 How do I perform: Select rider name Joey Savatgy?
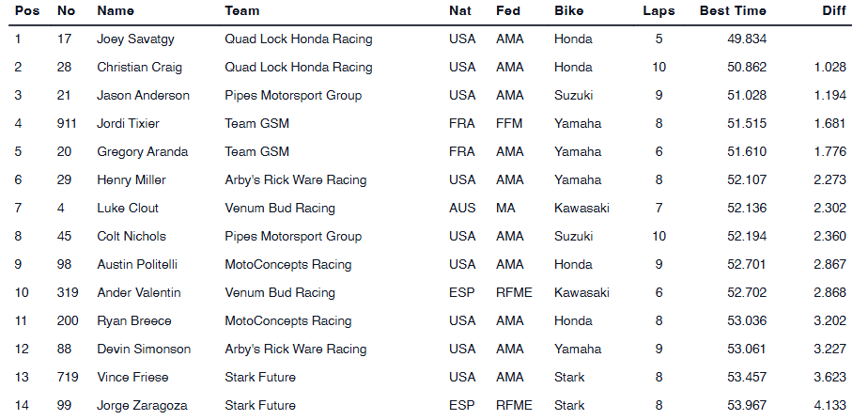tap(134, 39)
